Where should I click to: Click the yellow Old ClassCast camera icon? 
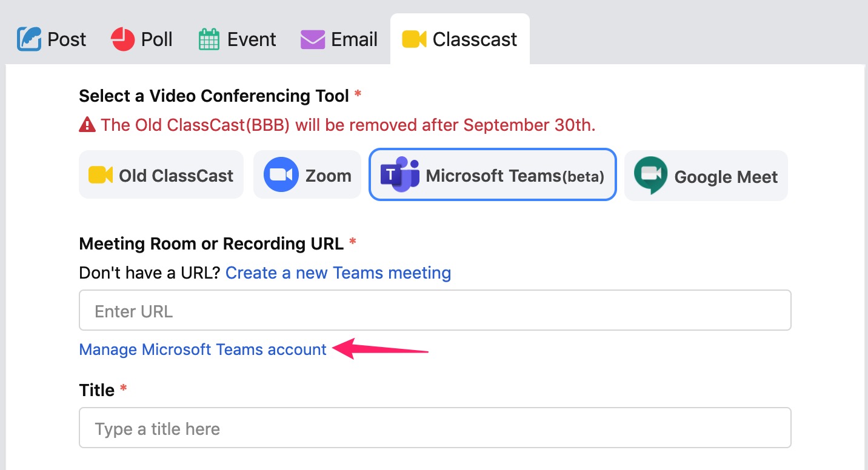pyautogui.click(x=101, y=175)
